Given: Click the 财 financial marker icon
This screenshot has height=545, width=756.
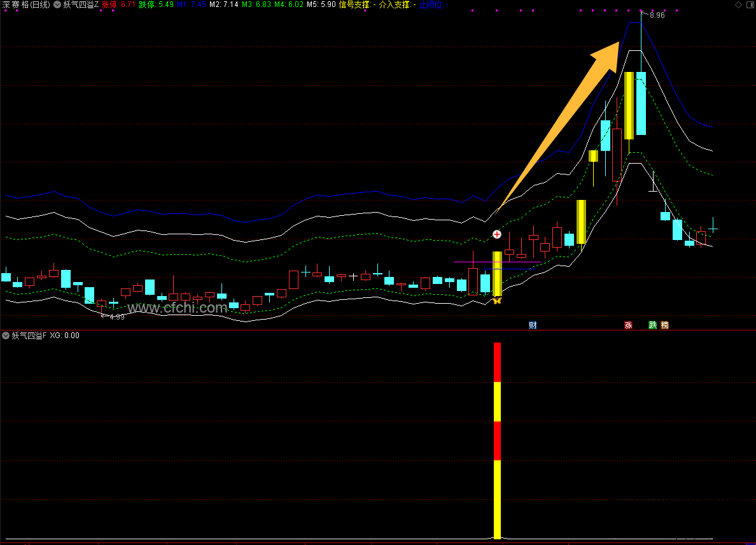Looking at the screenshot, I should pos(533,325).
